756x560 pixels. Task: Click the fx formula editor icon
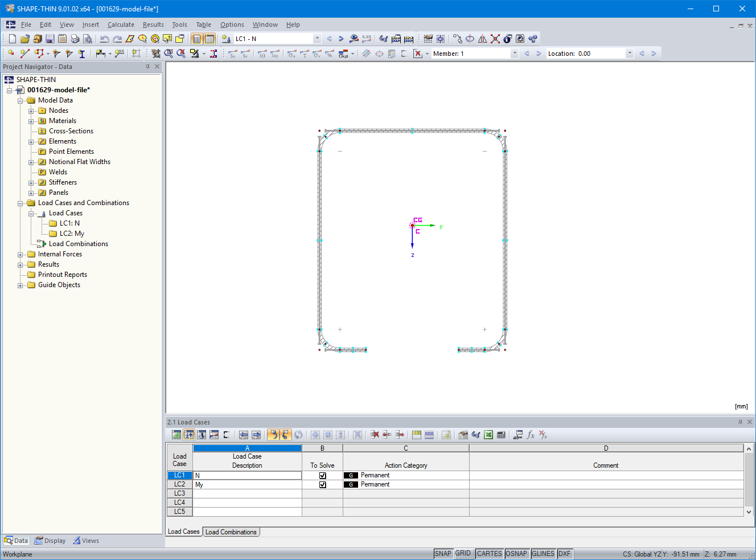click(x=531, y=435)
